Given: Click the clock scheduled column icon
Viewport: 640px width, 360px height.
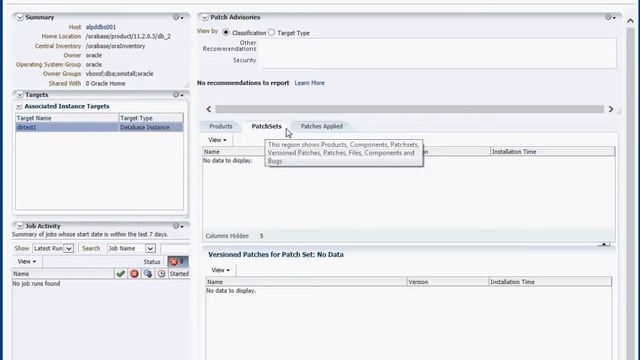Looking at the screenshot, I should coord(162,274).
